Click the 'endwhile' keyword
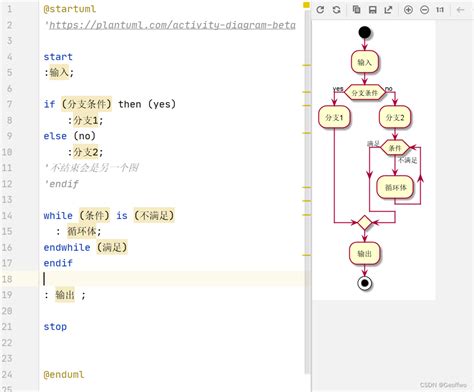474x392 pixels. tap(67, 247)
